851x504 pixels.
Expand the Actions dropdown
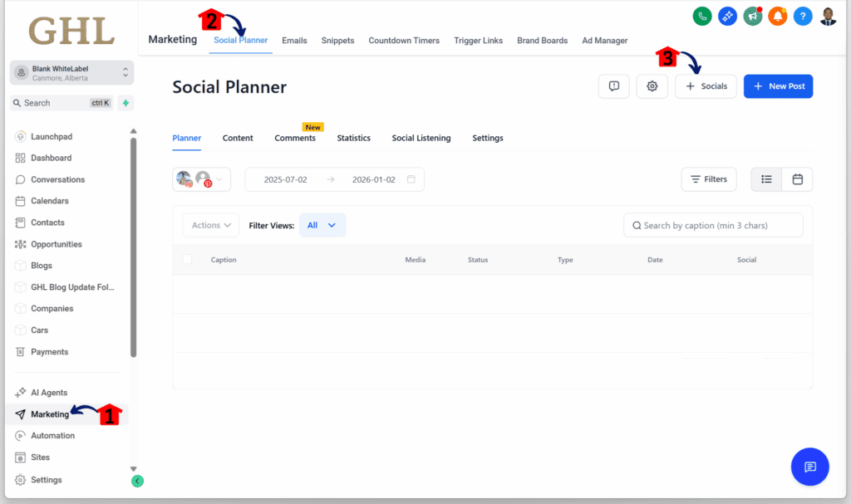pyautogui.click(x=210, y=224)
